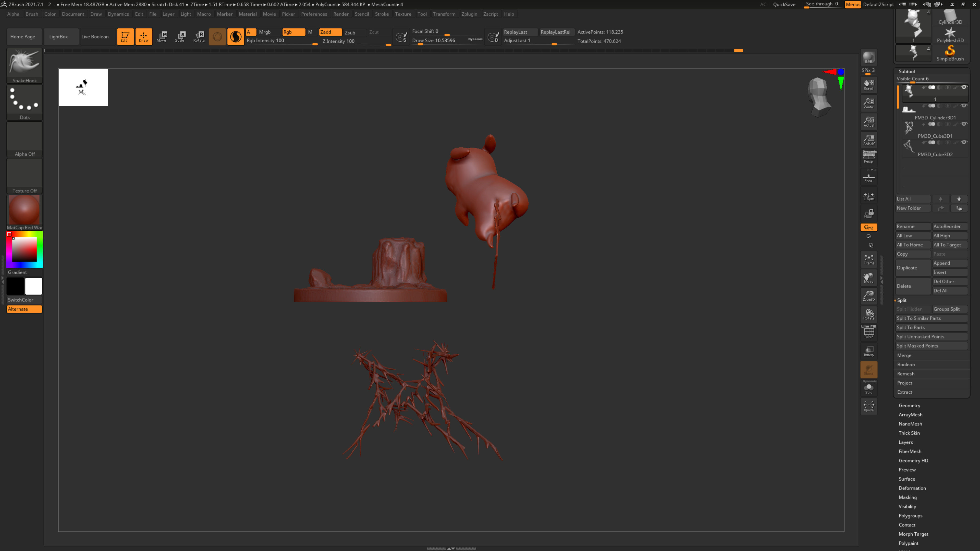This screenshot has height=551, width=980.
Task: Click Split To Parts button
Action: (x=931, y=327)
